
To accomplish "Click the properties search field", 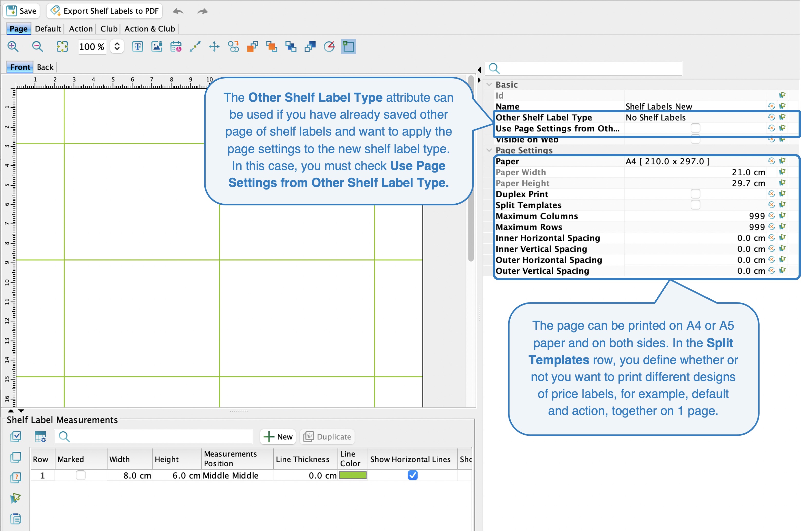I will (583, 68).
